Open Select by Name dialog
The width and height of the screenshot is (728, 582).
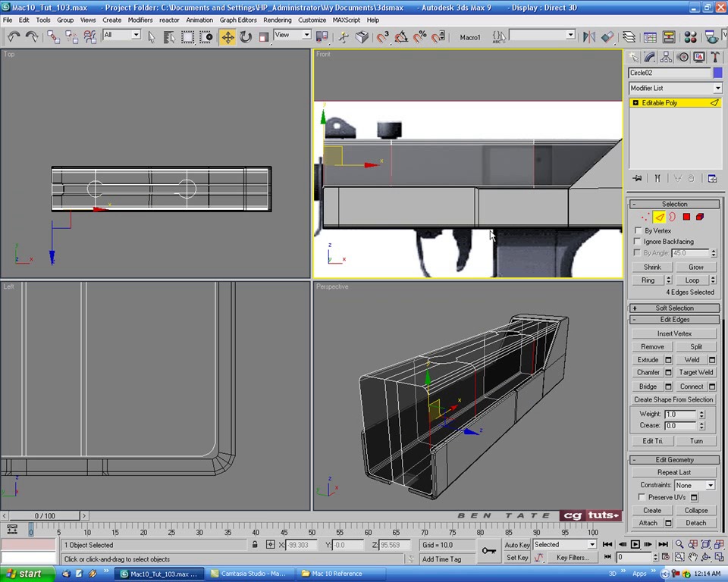(169, 37)
